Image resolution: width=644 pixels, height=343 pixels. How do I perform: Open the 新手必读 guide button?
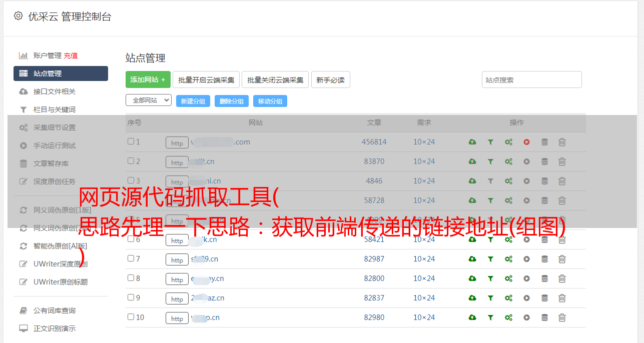(x=331, y=79)
